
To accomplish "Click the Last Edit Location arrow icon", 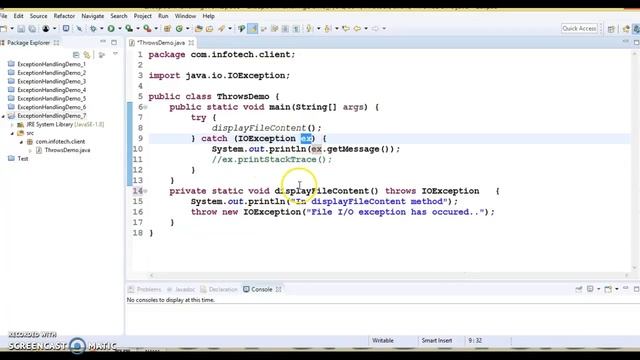I will [x=346, y=29].
